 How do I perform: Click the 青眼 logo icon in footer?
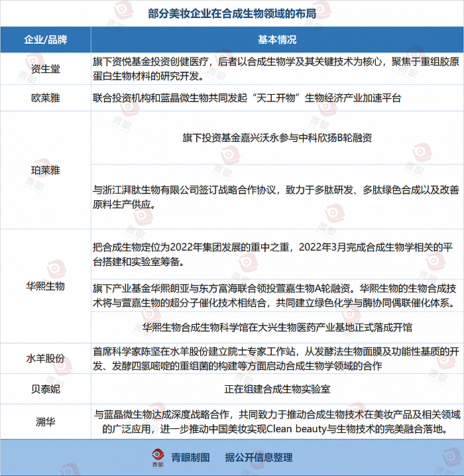[x=158, y=458]
